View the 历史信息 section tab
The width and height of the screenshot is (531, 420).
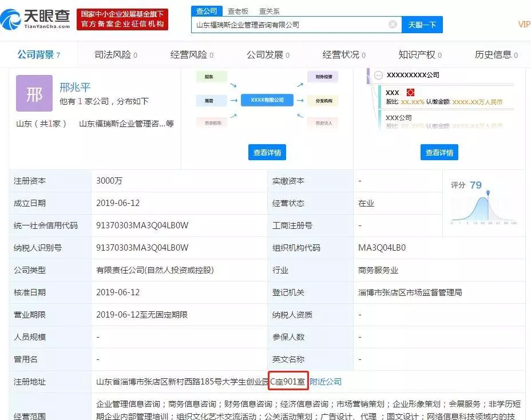click(x=496, y=54)
